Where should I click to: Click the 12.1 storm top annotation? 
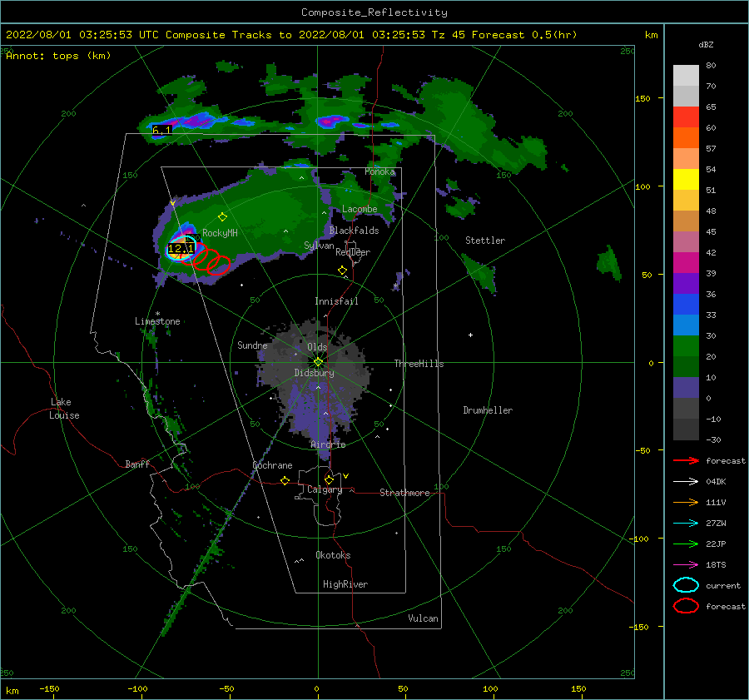click(181, 249)
